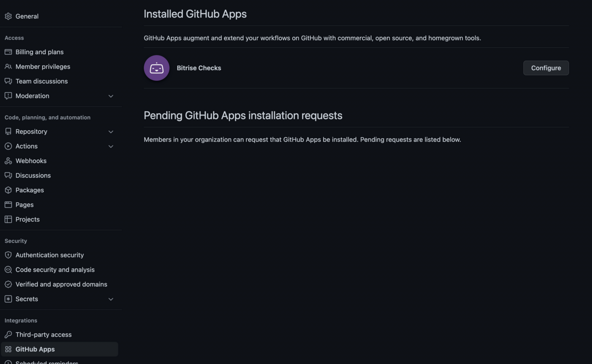Image resolution: width=592 pixels, height=364 pixels.
Task: Open Team discussions settings page
Action: point(42,81)
